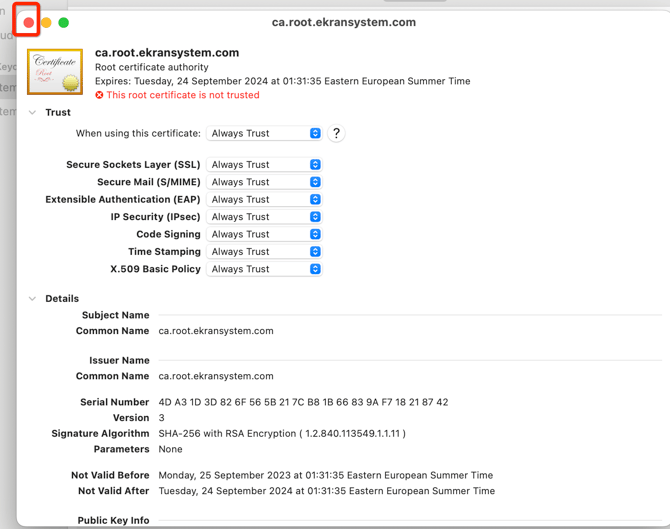Open the IP Security (IPsec) dropdown
This screenshot has width=670, height=529.
tap(264, 217)
